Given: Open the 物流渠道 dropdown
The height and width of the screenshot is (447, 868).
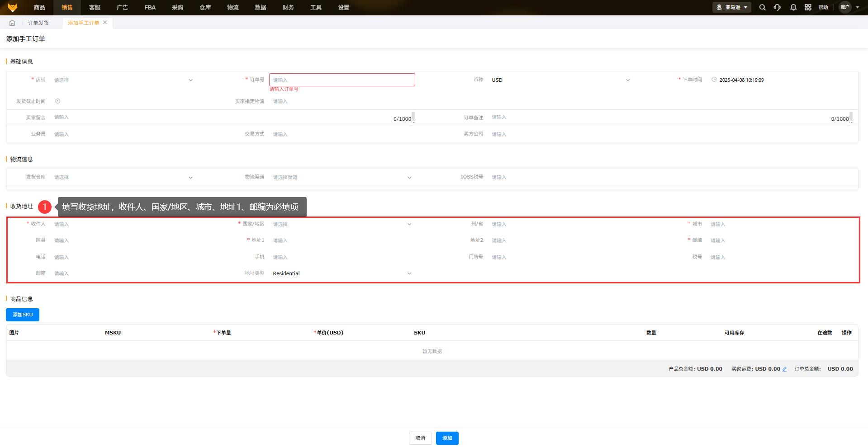Looking at the screenshot, I should click(x=342, y=177).
